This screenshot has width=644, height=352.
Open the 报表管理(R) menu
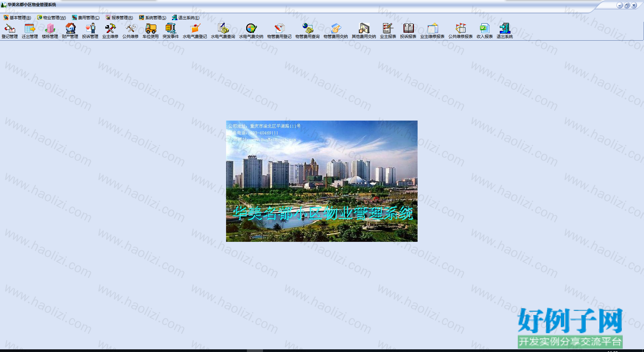point(119,17)
